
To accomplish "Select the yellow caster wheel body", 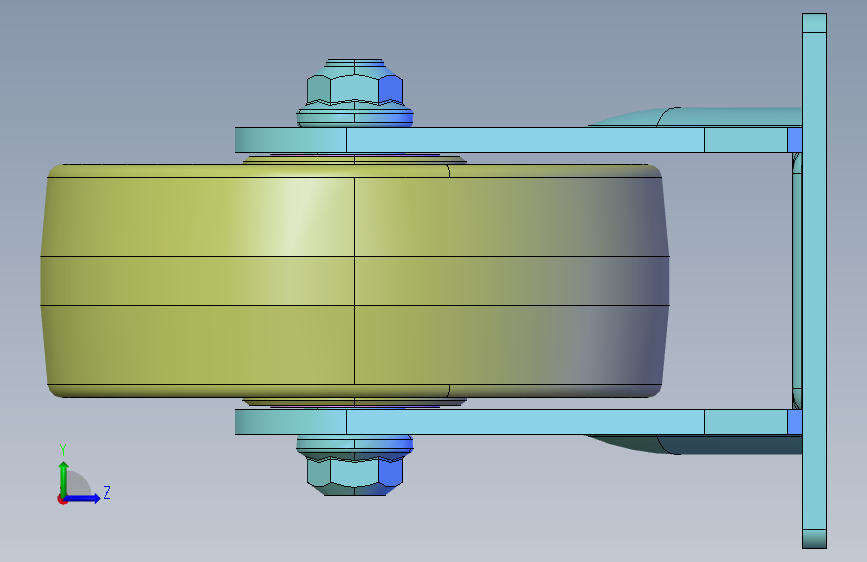I will click(x=354, y=280).
